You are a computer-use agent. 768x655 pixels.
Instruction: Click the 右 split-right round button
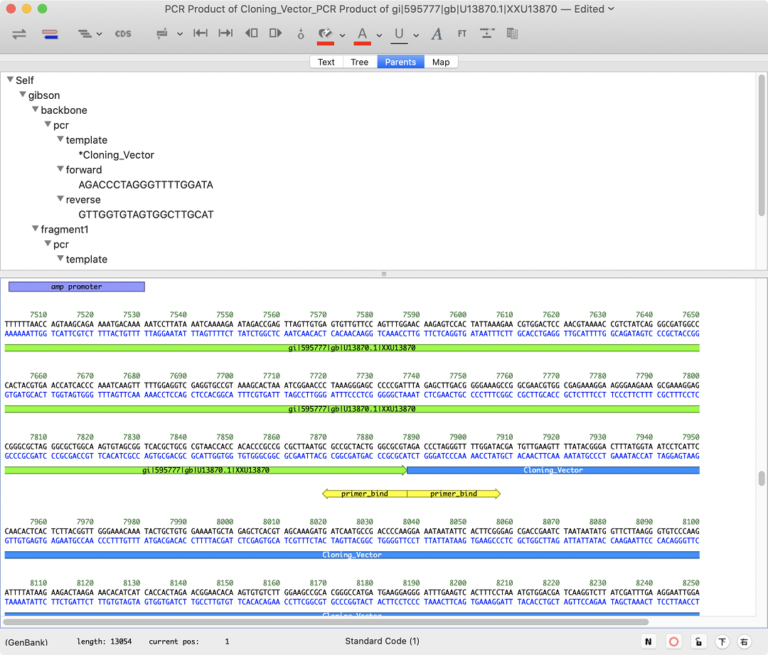744,641
